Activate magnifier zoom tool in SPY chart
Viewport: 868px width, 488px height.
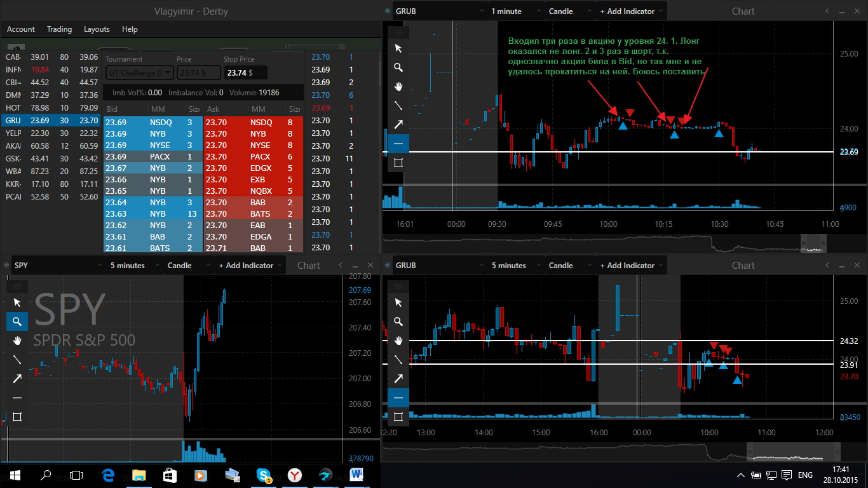coord(17,322)
